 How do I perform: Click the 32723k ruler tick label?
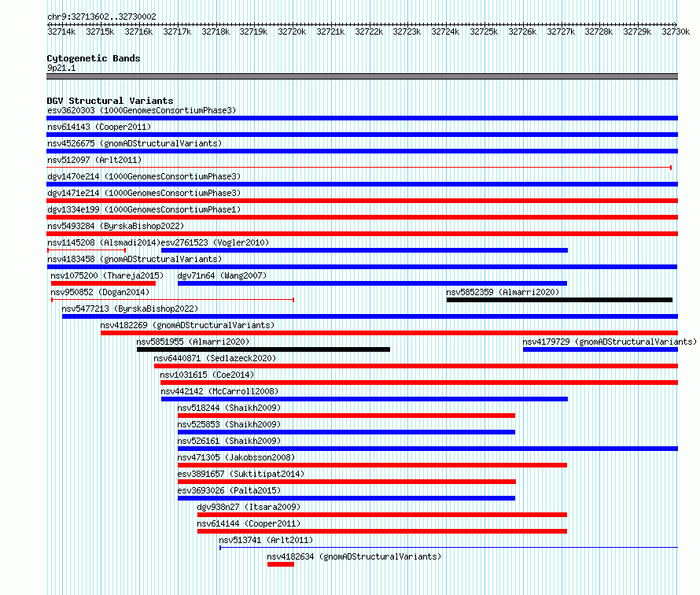pos(407,31)
